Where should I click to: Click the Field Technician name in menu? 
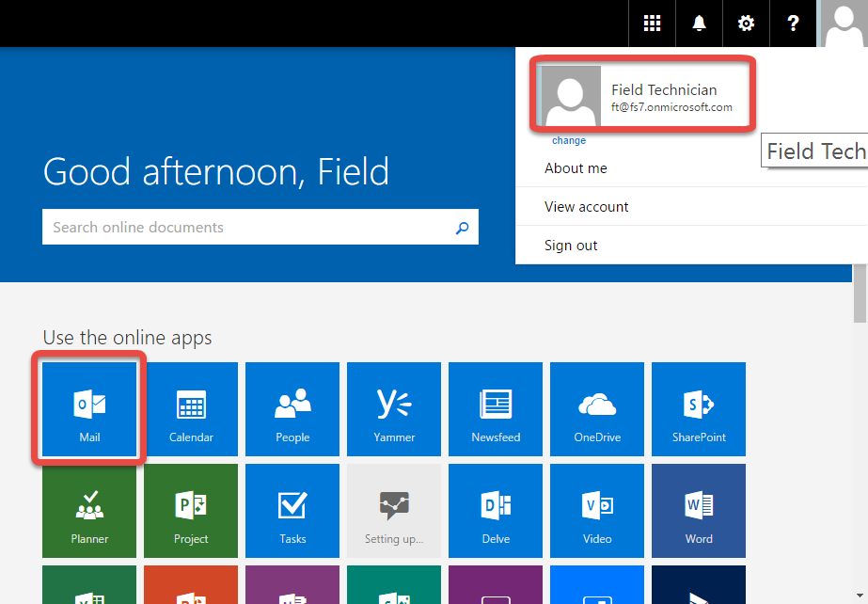click(x=664, y=89)
